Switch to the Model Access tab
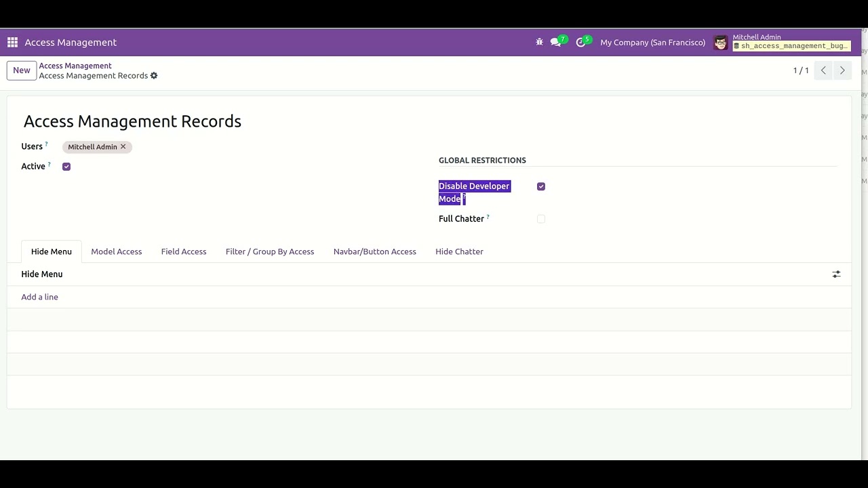 pos(117,251)
